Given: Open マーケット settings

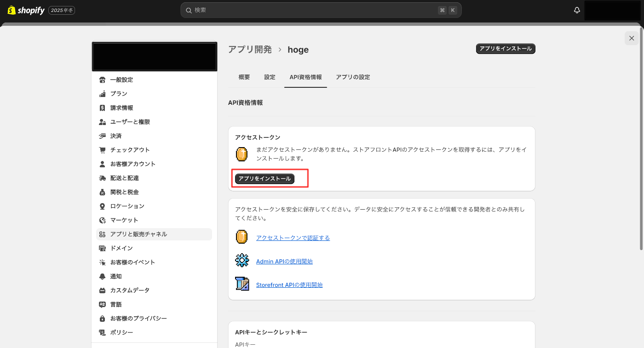Looking at the screenshot, I should pos(154,220).
